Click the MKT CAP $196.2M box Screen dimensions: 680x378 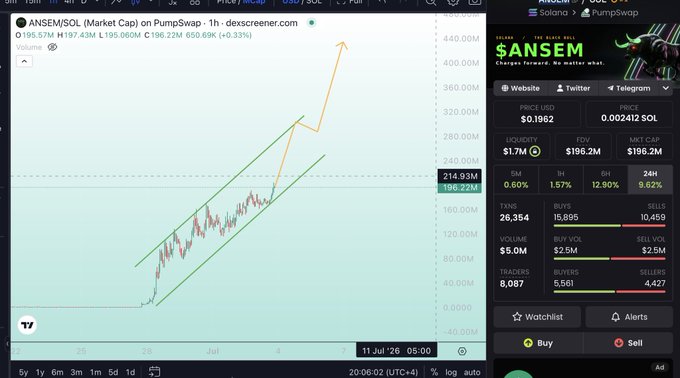[644, 146]
